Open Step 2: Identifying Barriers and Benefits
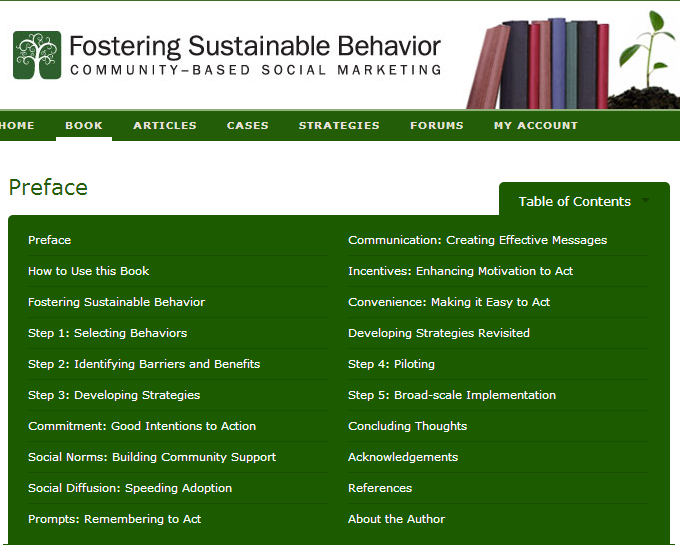The image size is (680, 553). (144, 364)
